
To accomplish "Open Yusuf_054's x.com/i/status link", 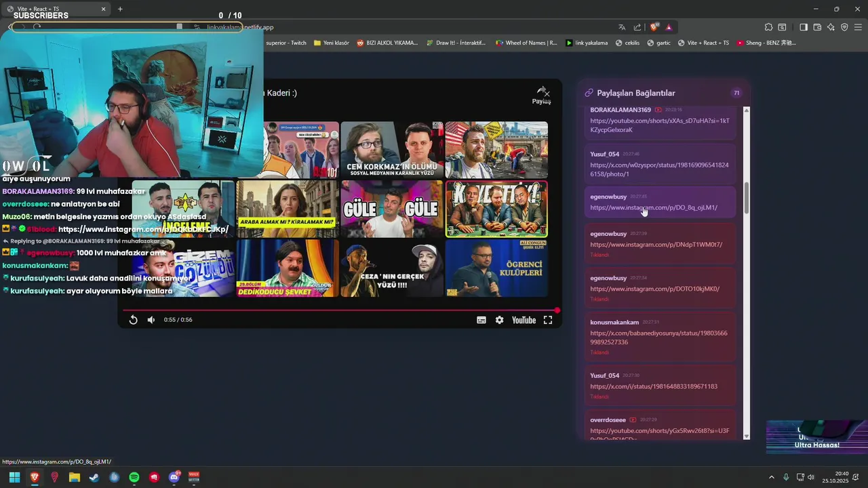I will pyautogui.click(x=654, y=386).
